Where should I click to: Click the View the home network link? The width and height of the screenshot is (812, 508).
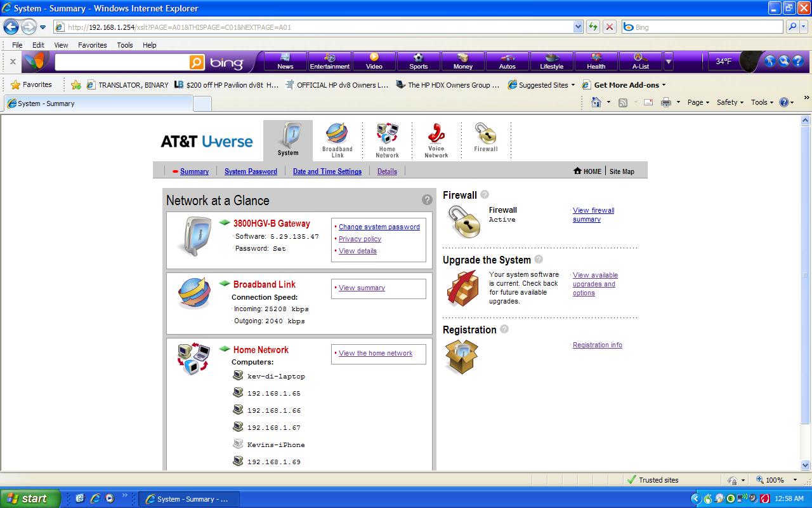tap(376, 353)
